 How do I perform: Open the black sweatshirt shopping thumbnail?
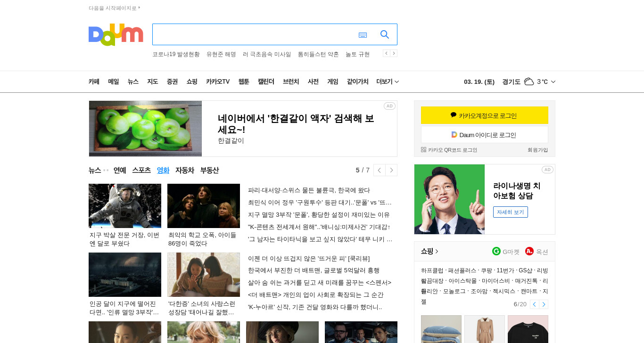pyautogui.click(x=528, y=329)
